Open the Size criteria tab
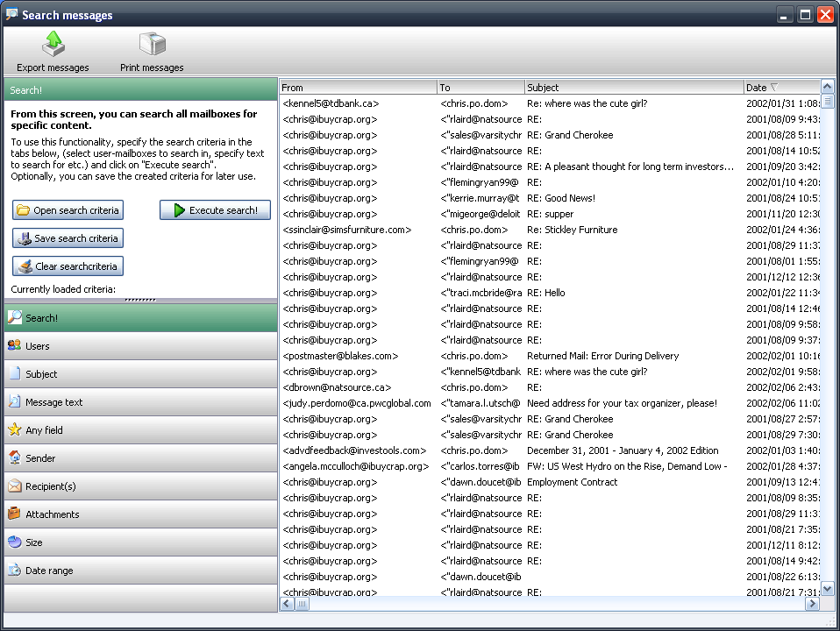The height and width of the screenshot is (631, 840). point(140,542)
